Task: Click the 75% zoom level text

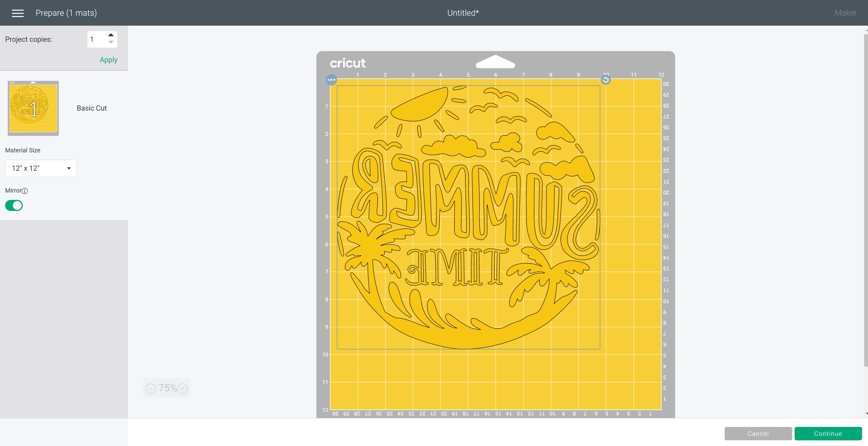Action: click(x=167, y=388)
